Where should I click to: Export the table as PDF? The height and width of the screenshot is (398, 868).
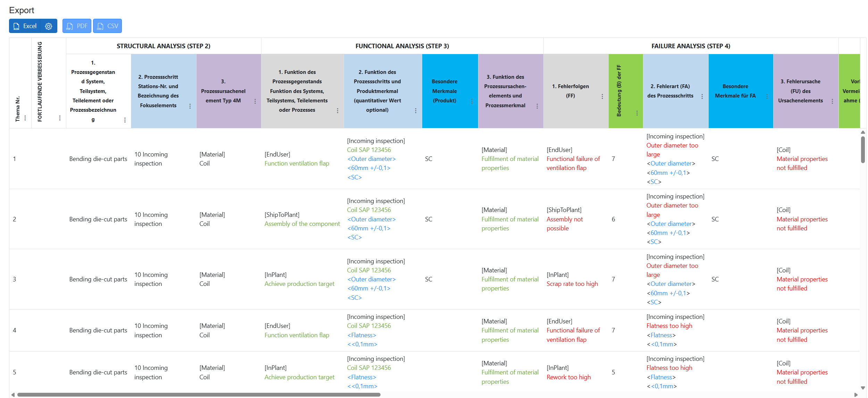point(77,26)
